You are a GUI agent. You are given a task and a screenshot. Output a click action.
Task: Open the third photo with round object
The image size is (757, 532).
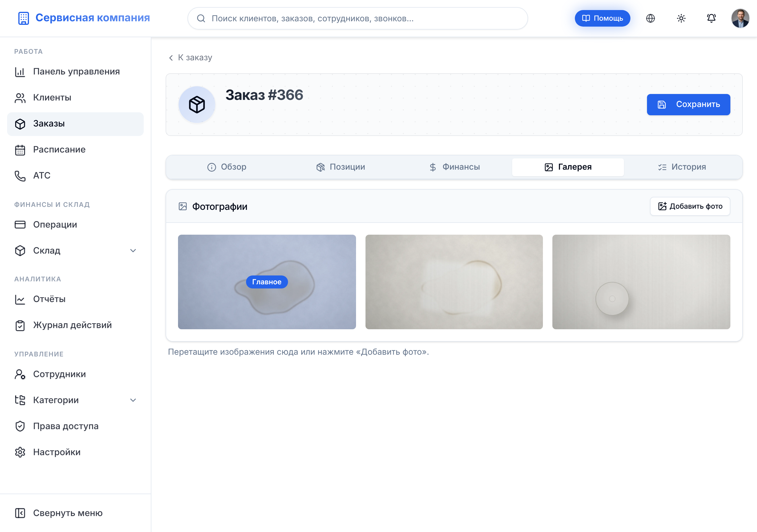click(641, 282)
